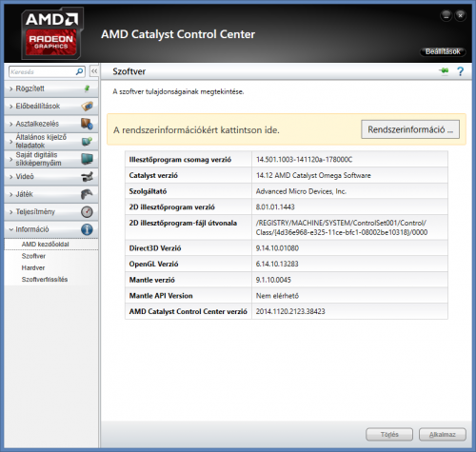This screenshot has height=452, width=476.
Task: Pin this page with green pushpin icon
Action: click(444, 71)
